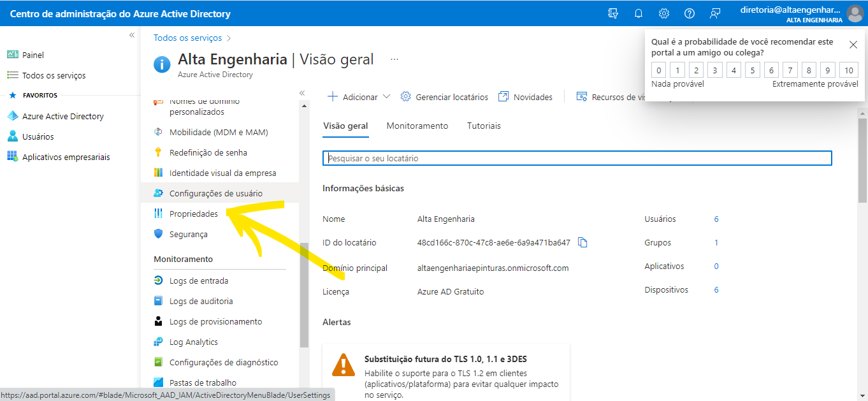This screenshot has height=401, width=868.
Task: Click the account avatar picture
Action: point(855,13)
